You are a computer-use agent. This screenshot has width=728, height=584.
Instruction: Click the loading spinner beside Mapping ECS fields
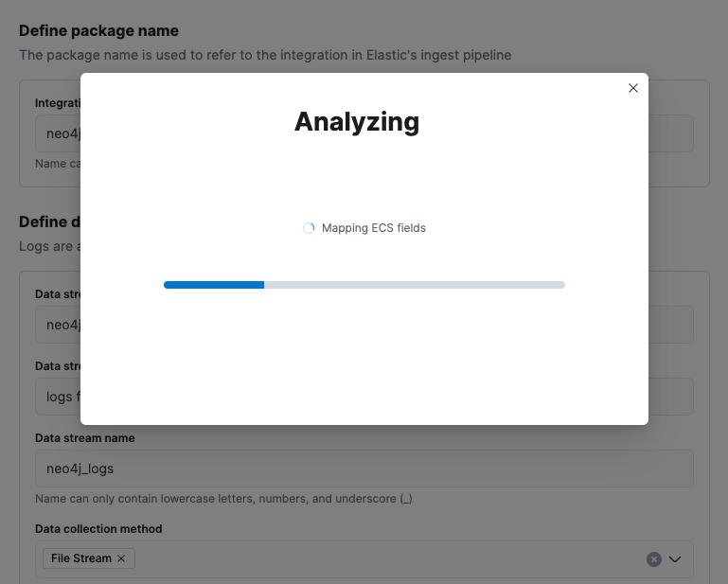pos(309,228)
